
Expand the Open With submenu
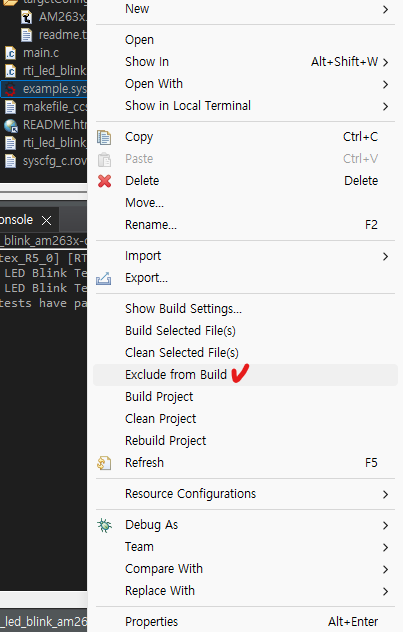pos(245,84)
